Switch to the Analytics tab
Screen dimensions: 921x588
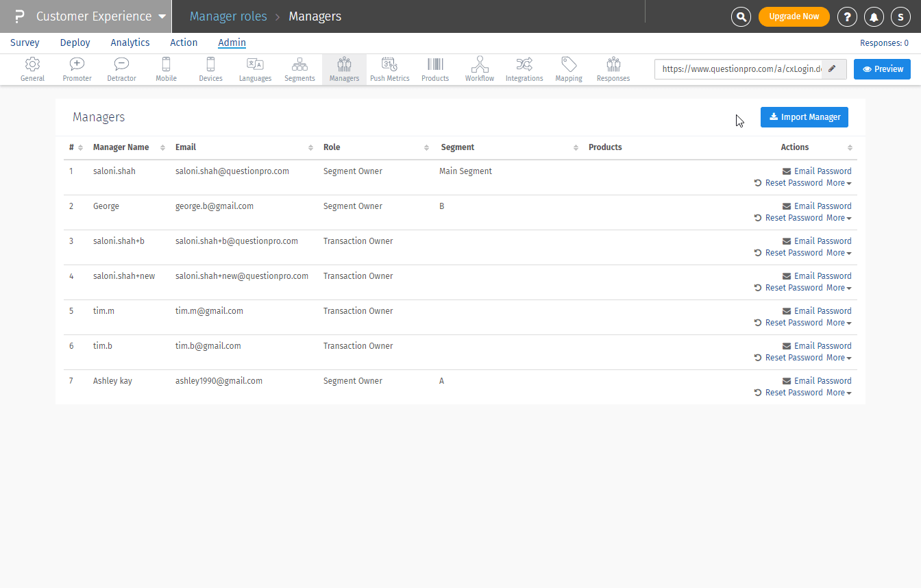[130, 42]
